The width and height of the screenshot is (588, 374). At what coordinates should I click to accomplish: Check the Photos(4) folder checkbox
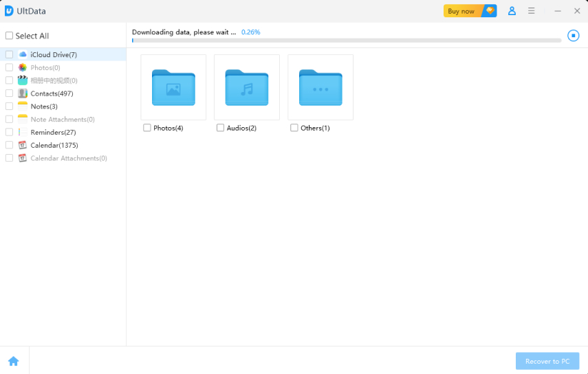147,128
